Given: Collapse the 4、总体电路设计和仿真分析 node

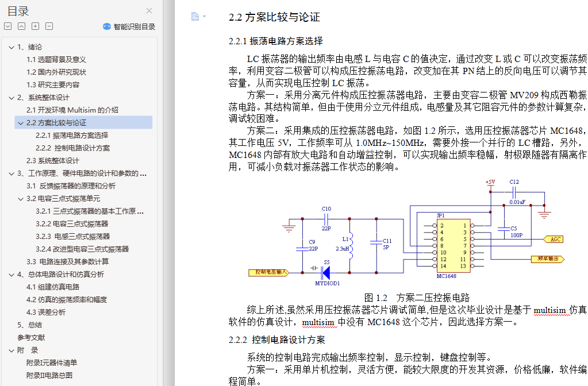Looking at the screenshot, I should pyautogui.click(x=11, y=275).
